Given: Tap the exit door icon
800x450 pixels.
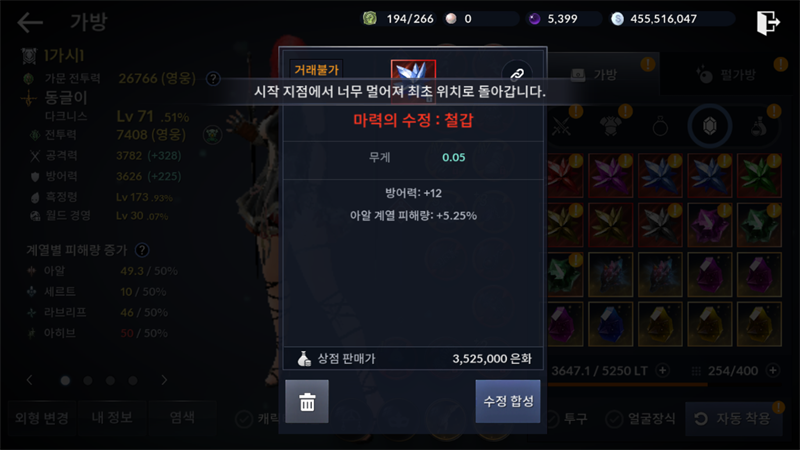Looking at the screenshot, I should click(768, 22).
